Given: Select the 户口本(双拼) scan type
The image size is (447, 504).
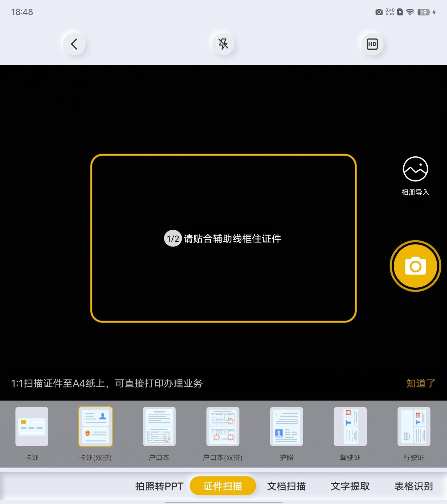Looking at the screenshot, I should pos(223,434).
